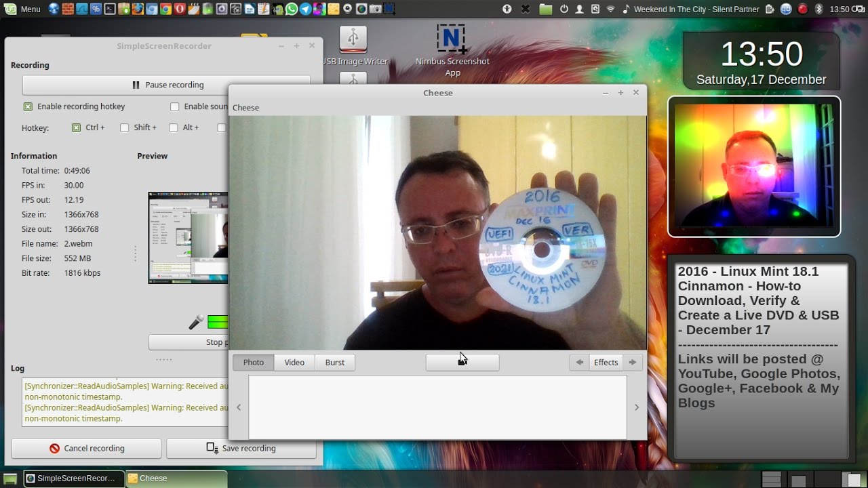
Task: Go to next effects page arrow
Action: click(632, 363)
